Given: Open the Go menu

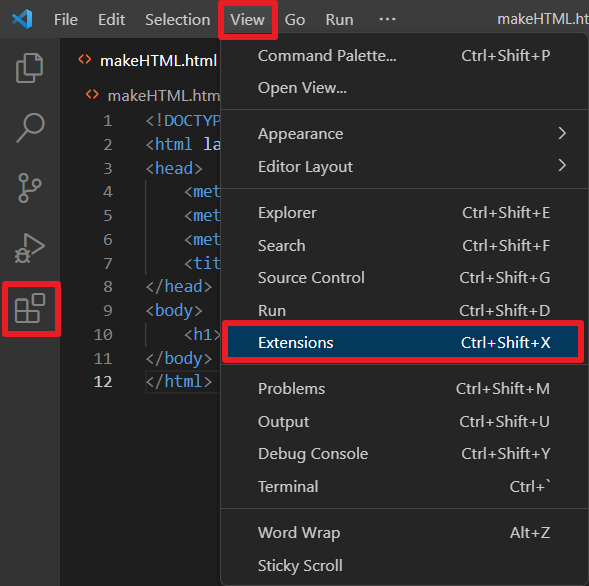Looking at the screenshot, I should click(x=295, y=20).
